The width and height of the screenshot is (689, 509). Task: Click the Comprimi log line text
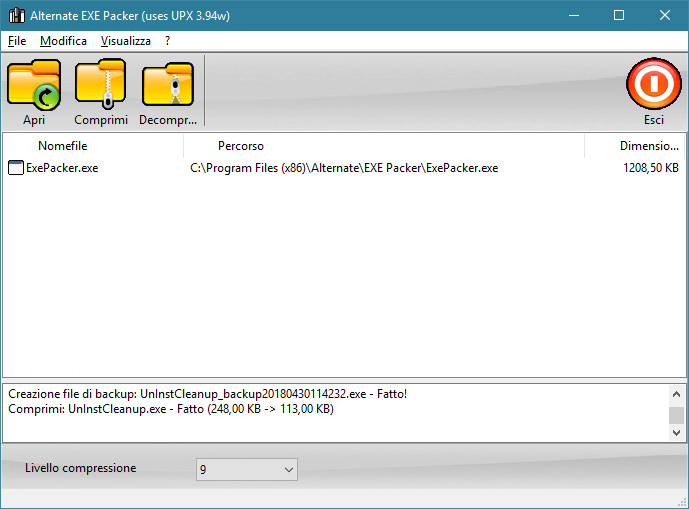[x=170, y=409]
